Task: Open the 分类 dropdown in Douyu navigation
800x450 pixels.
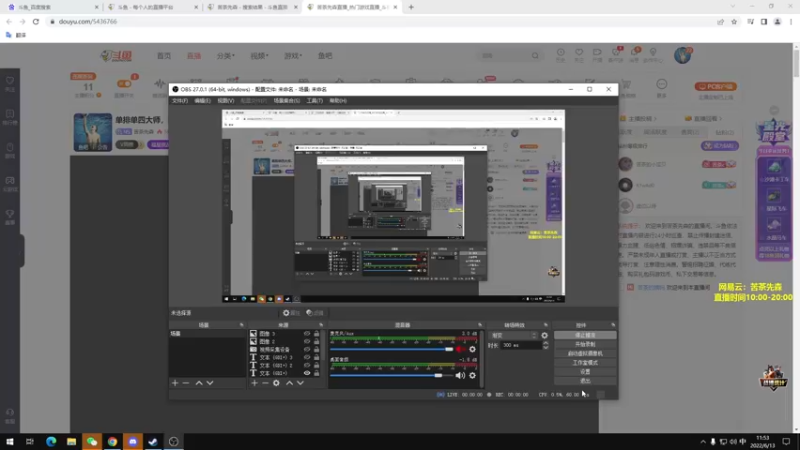Action: click(x=226, y=56)
